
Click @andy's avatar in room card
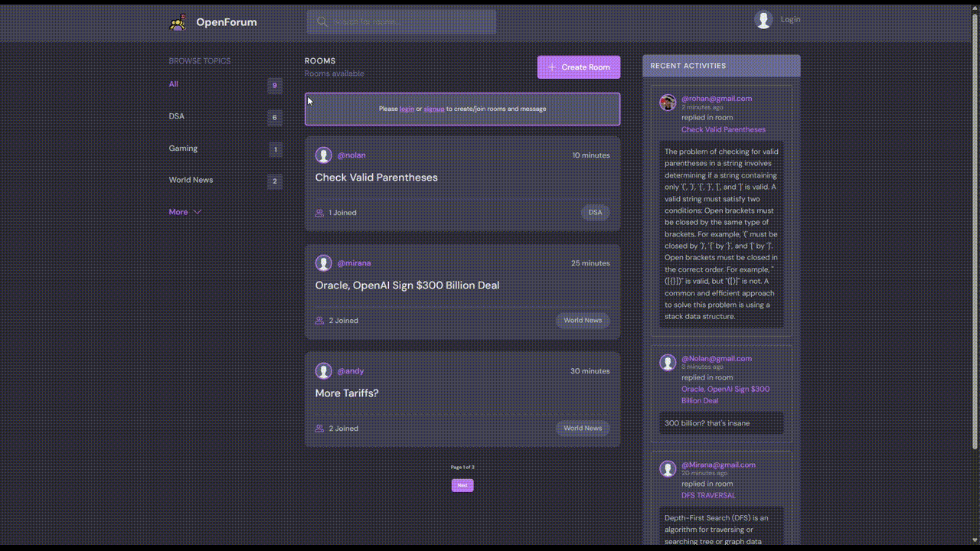pos(324,371)
